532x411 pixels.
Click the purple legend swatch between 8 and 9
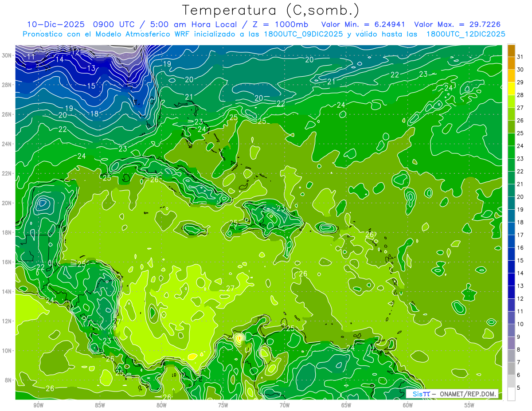(511, 343)
